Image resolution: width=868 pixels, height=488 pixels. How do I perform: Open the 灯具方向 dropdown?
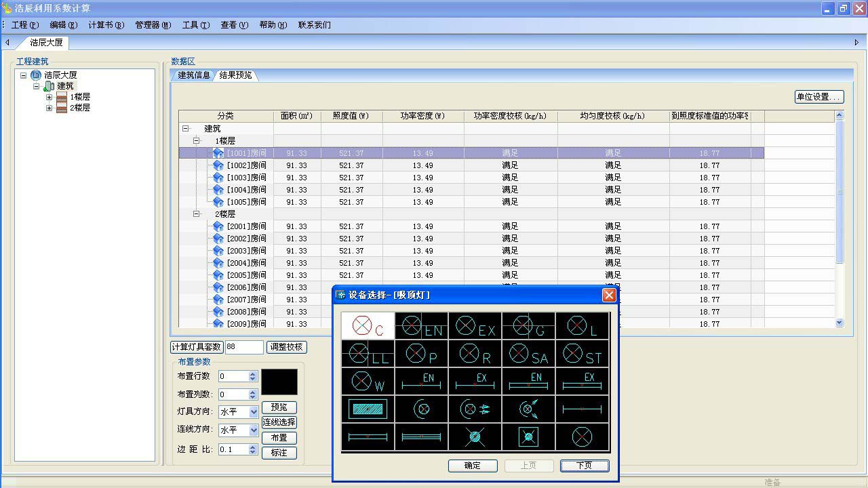[x=254, y=412]
